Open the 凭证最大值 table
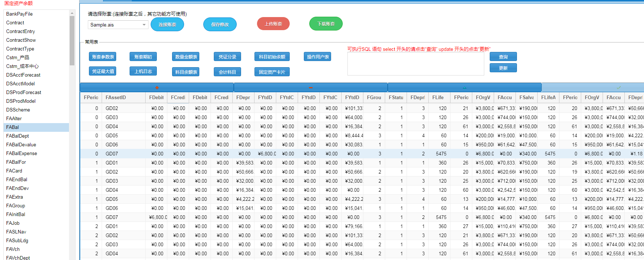The width and height of the screenshot is (644, 260). [103, 71]
